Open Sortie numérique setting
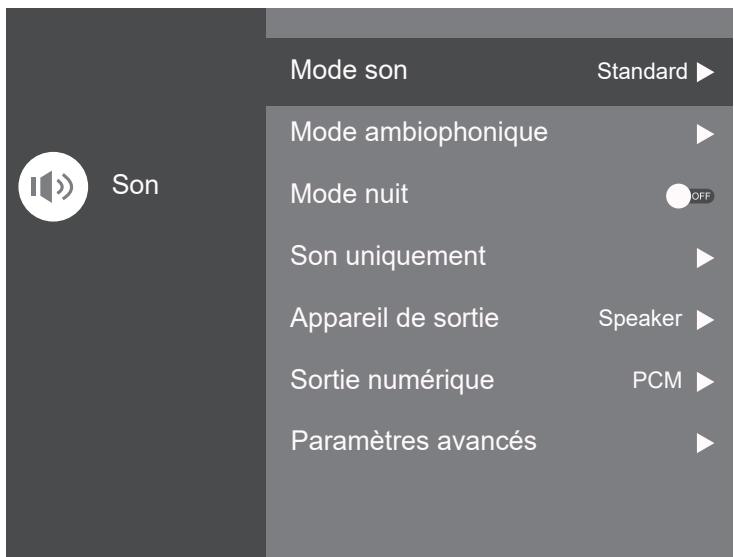 [392, 380]
